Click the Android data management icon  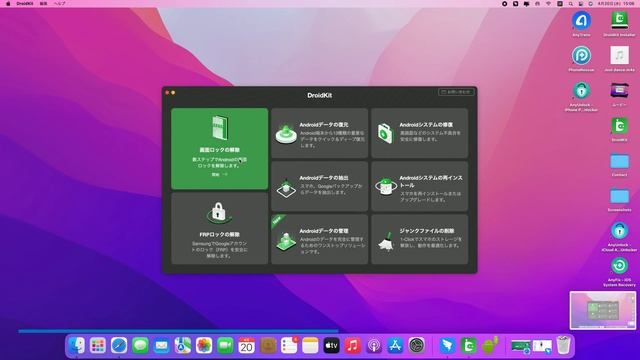286,242
